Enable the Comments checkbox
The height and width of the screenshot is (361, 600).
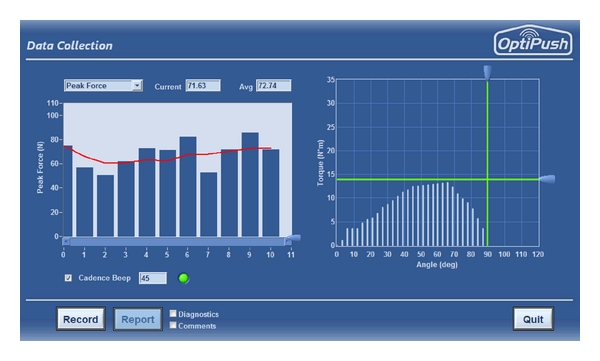coord(173,325)
